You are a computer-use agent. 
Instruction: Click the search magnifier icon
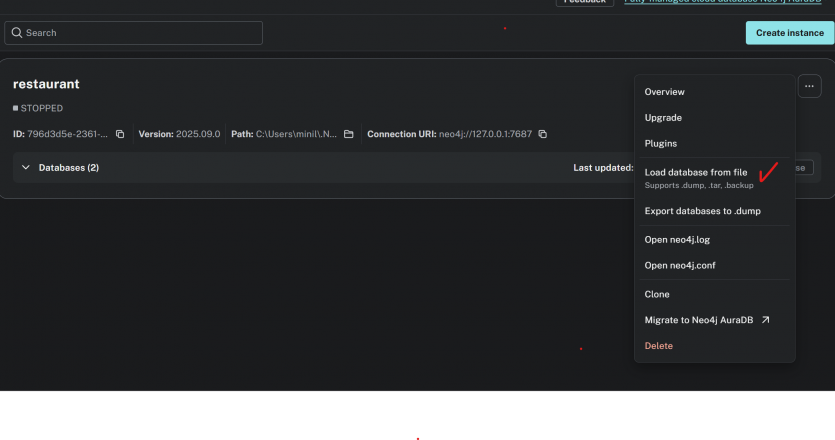click(17, 33)
